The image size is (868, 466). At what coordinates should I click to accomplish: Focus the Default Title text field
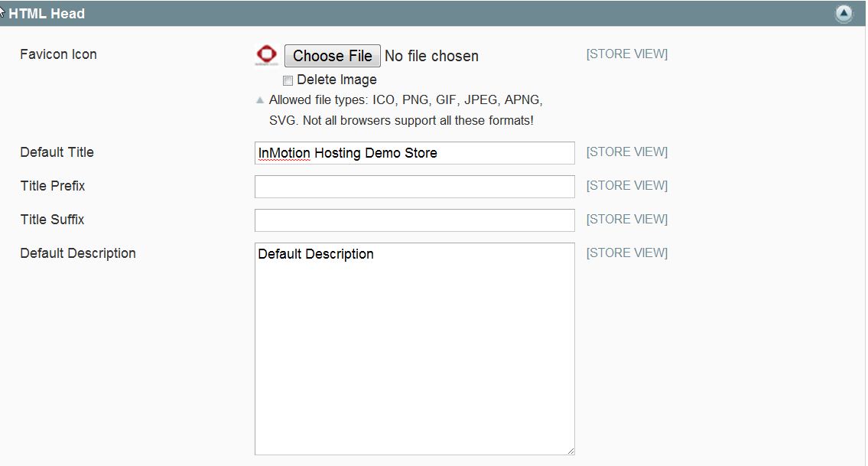414,153
